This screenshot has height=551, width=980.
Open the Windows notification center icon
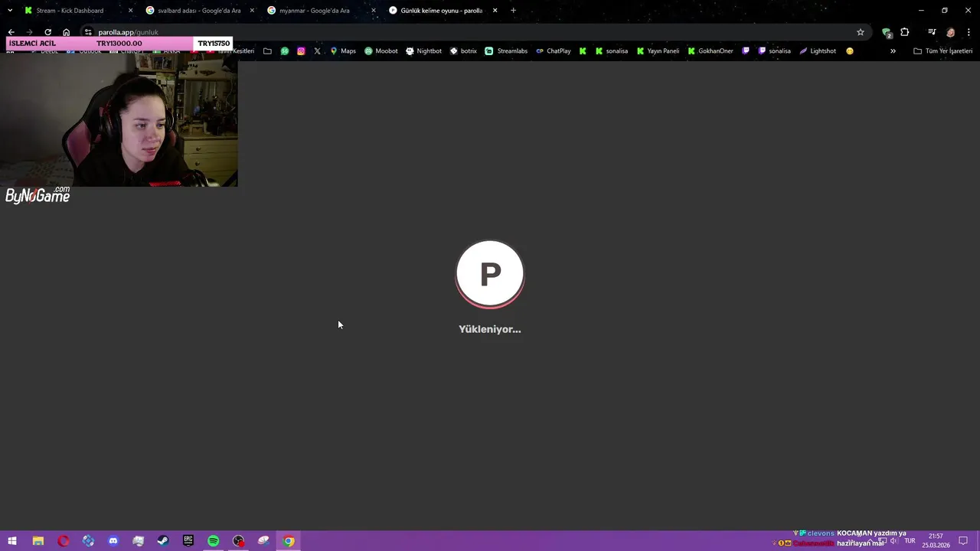pyautogui.click(x=963, y=541)
